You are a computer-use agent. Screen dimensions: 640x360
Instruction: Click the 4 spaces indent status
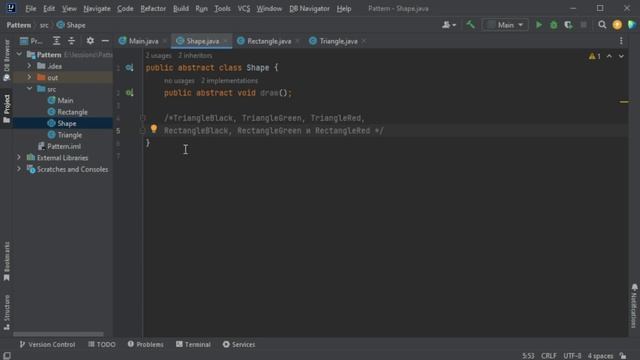pyautogui.click(x=600, y=356)
